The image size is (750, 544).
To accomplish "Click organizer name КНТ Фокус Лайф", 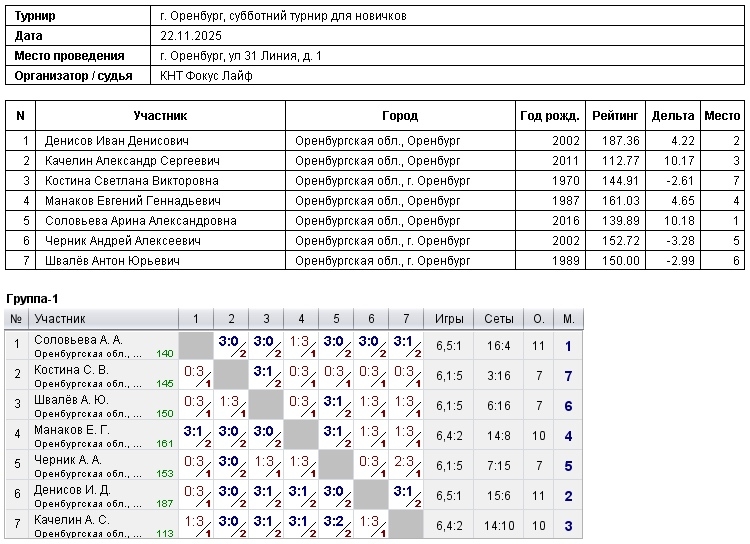I will [206, 75].
